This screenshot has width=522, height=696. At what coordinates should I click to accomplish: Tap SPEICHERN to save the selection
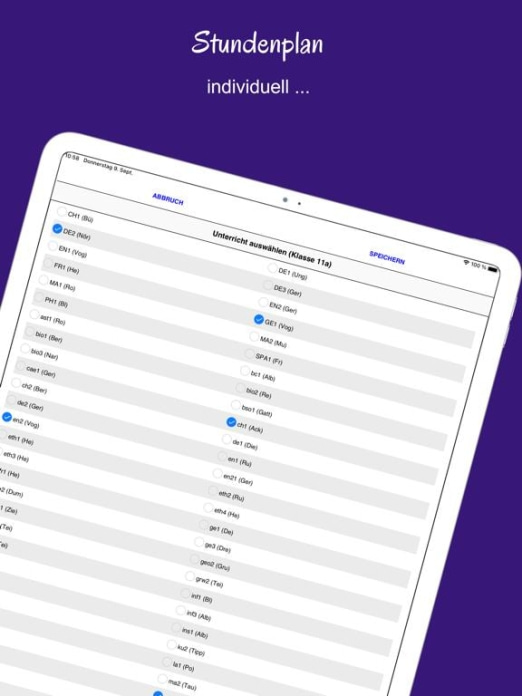point(387,257)
